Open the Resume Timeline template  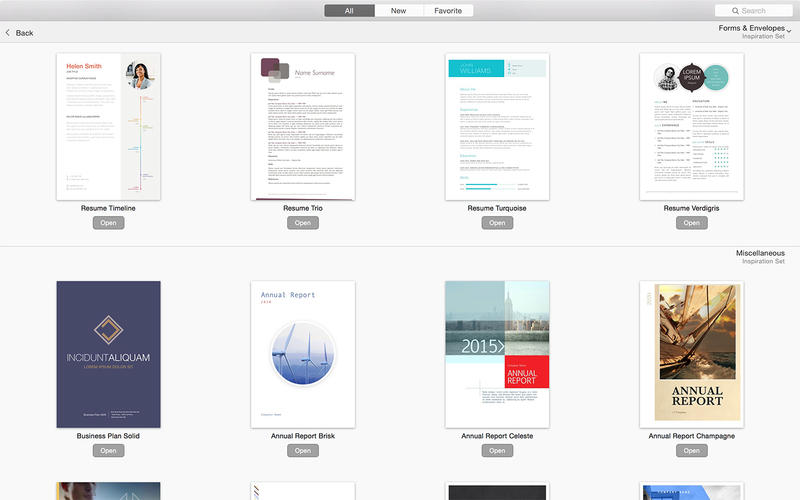pos(108,223)
